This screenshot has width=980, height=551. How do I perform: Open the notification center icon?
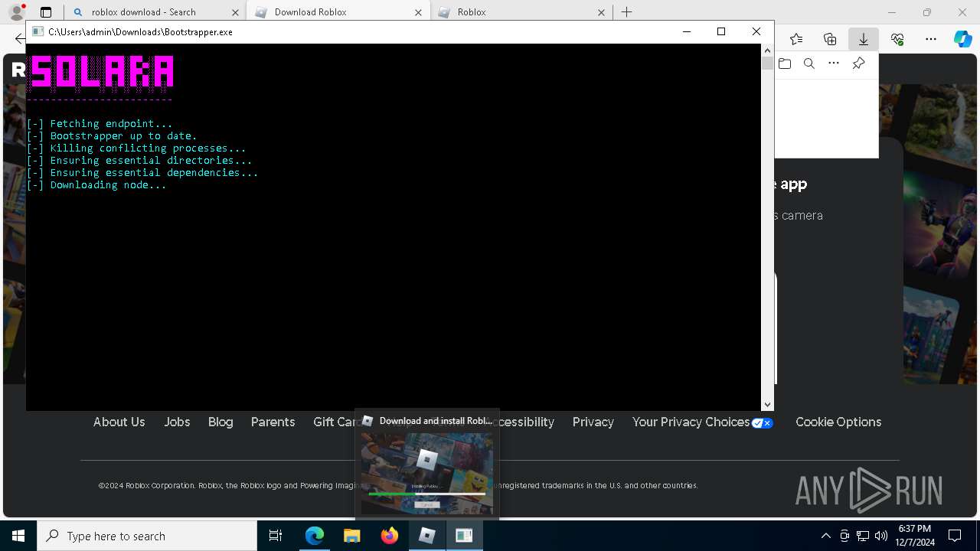(x=955, y=536)
